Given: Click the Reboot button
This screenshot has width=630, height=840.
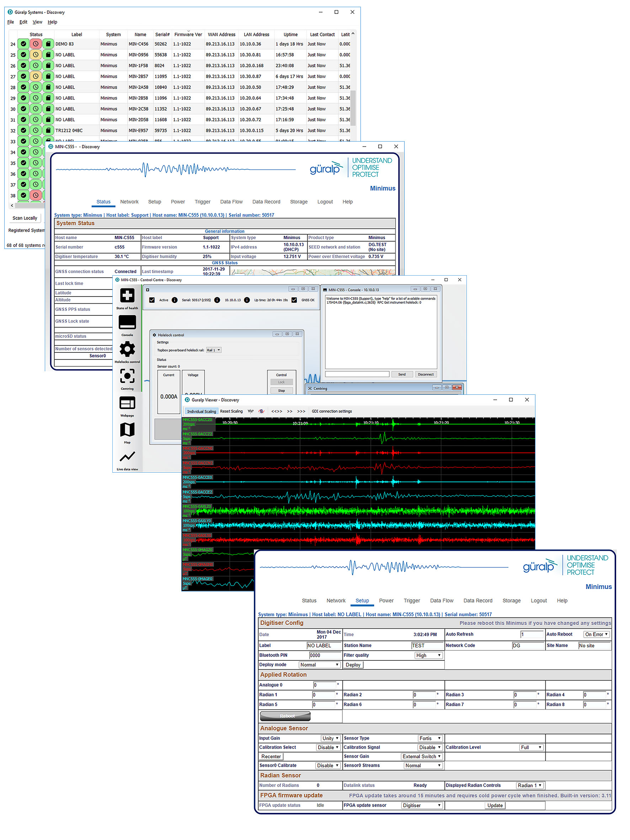Looking at the screenshot, I should [x=285, y=716].
